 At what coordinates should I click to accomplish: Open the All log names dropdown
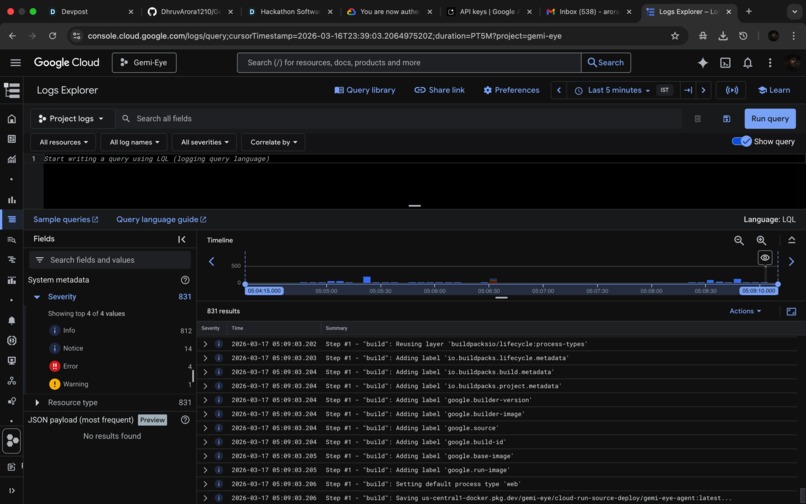134,142
